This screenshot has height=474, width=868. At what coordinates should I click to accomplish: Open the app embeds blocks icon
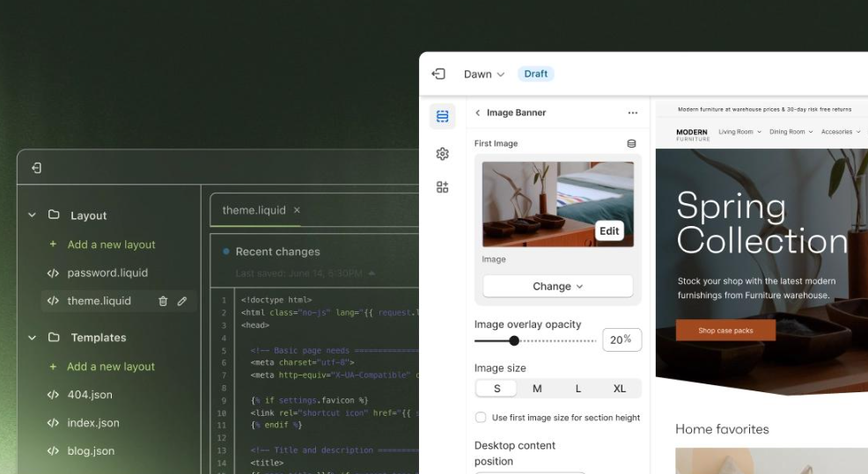[442, 187]
